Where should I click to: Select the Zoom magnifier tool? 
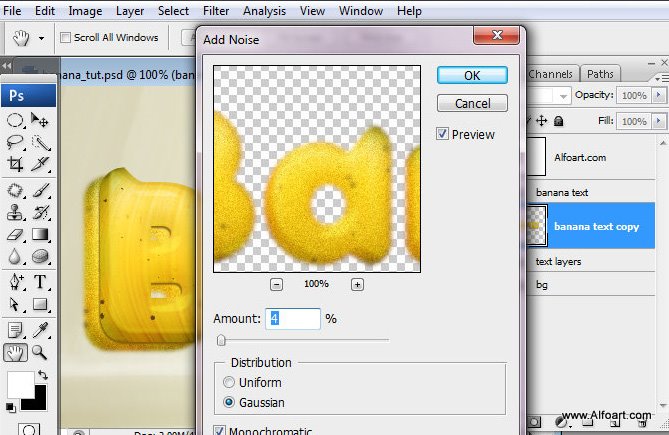pos(40,353)
